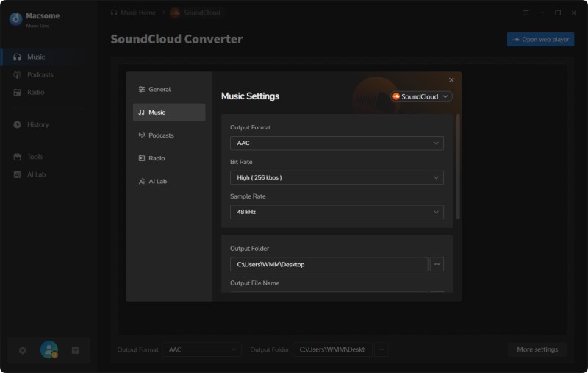Switch to Podcasts settings tab
Screen dimensions: 588x373
click(169, 135)
